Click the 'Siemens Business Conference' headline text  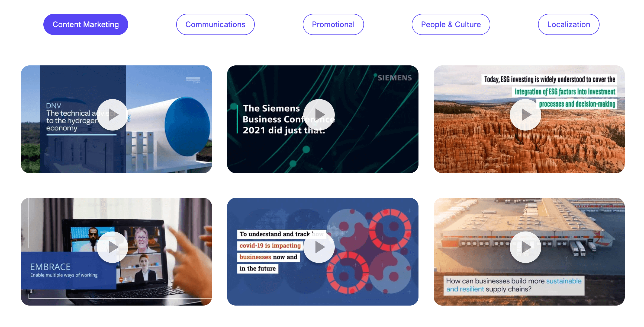pos(284,119)
